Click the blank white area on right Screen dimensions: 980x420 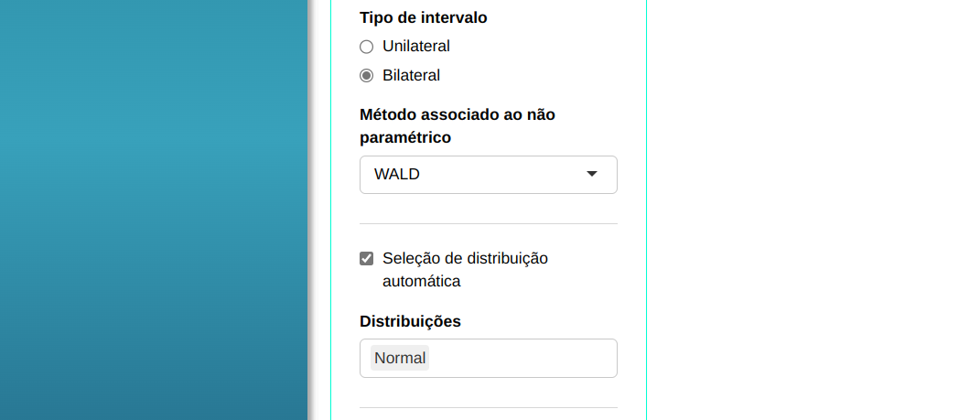pyautogui.click(x=813, y=210)
